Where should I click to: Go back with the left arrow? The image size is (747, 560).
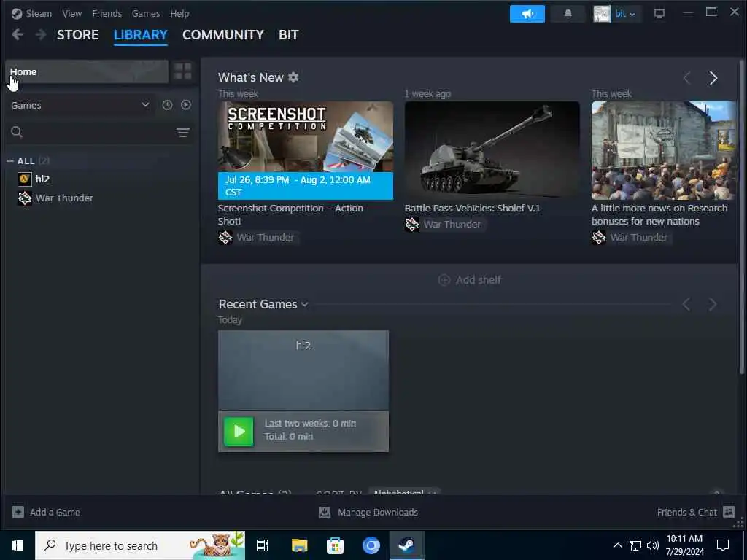pos(18,34)
